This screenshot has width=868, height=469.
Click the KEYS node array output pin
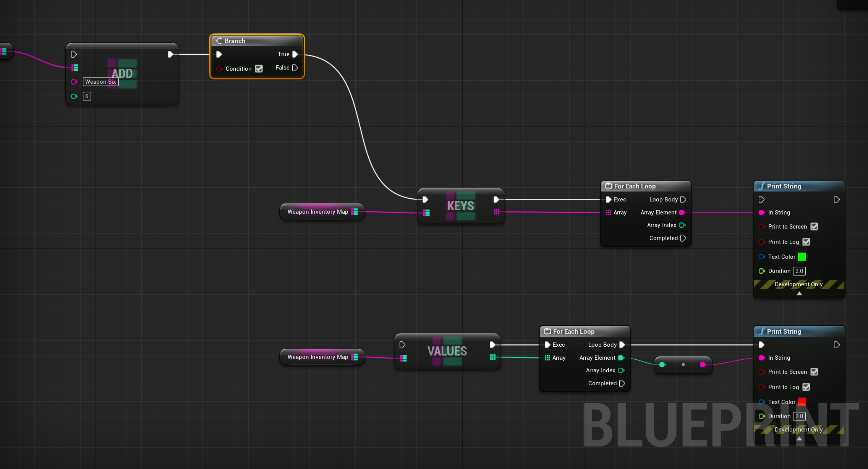(x=497, y=212)
